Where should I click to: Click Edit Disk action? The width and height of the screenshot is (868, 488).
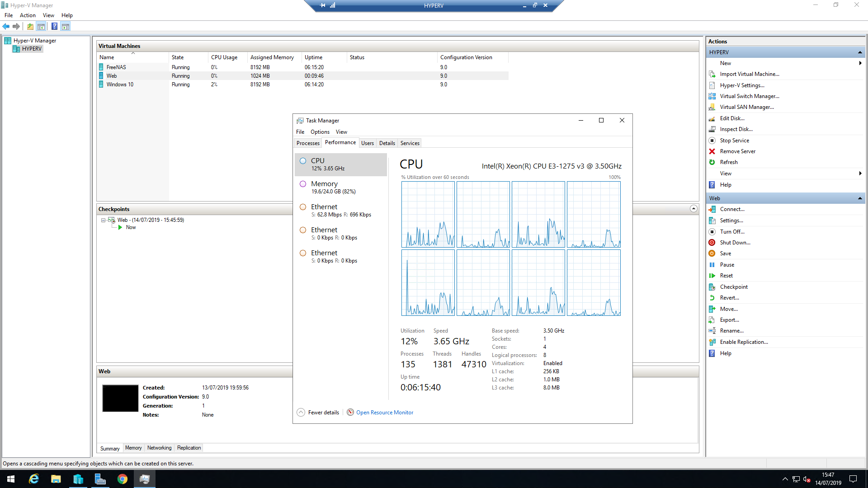coord(732,118)
